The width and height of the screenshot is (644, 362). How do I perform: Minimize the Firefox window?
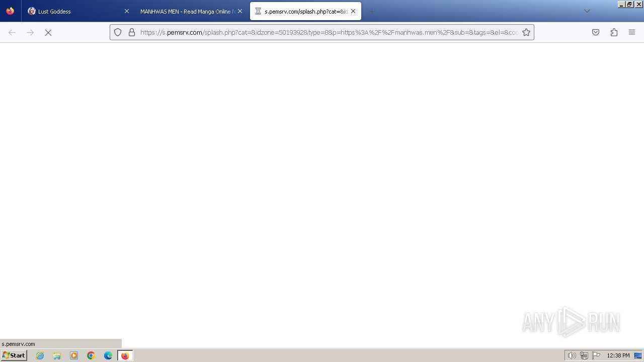(x=621, y=4)
